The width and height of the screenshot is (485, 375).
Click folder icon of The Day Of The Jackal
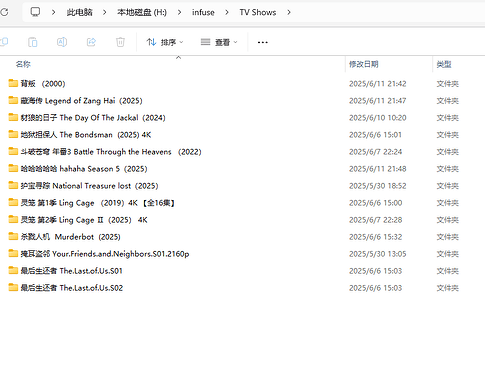13,117
